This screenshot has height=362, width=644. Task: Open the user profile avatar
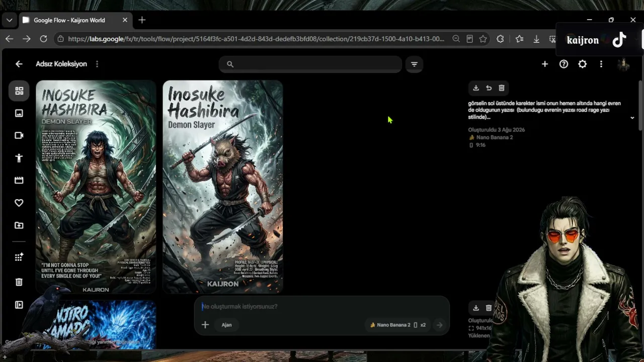pyautogui.click(x=623, y=64)
